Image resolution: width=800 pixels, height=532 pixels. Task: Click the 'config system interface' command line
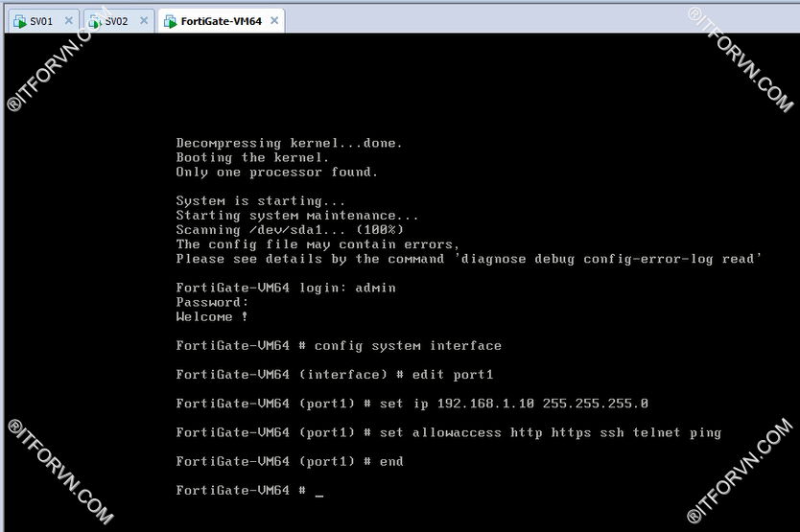click(339, 346)
